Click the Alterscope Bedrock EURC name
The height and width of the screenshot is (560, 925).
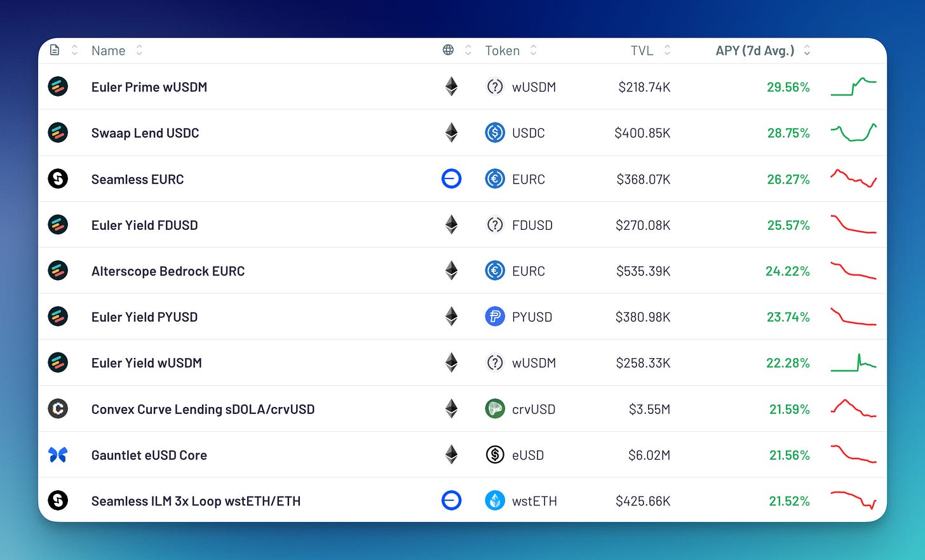click(168, 271)
